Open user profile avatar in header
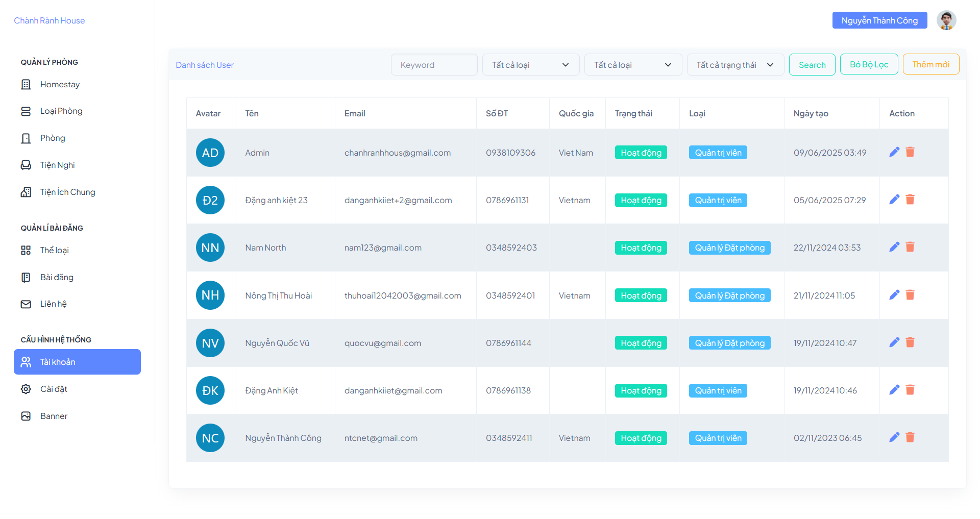The width and height of the screenshot is (980, 519). point(946,20)
